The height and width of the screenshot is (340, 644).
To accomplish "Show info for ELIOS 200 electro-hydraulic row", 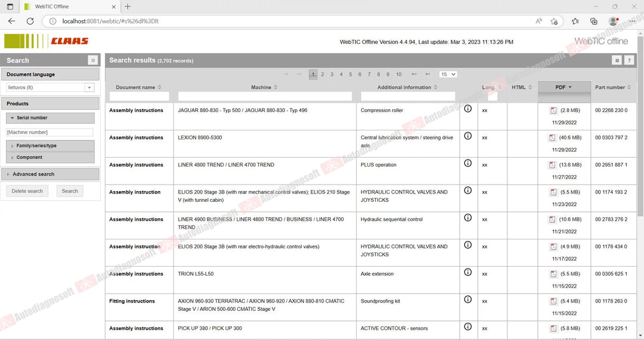I will [468, 245].
